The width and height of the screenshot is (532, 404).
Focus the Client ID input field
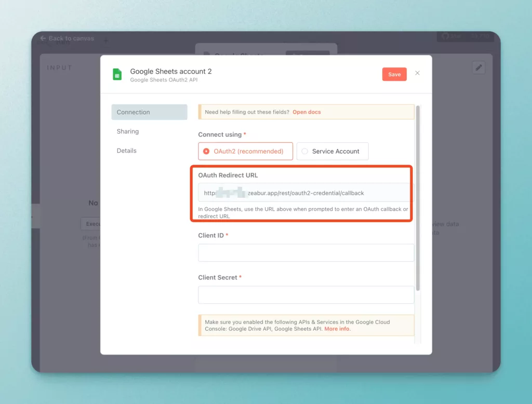306,253
